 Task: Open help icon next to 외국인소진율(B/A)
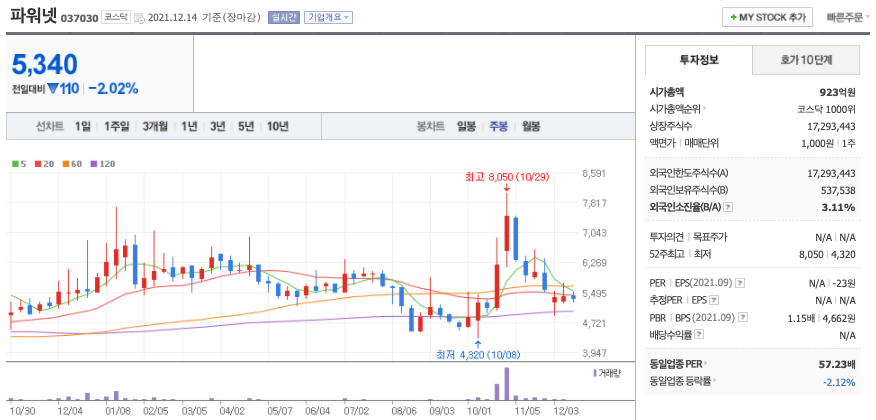(x=728, y=207)
